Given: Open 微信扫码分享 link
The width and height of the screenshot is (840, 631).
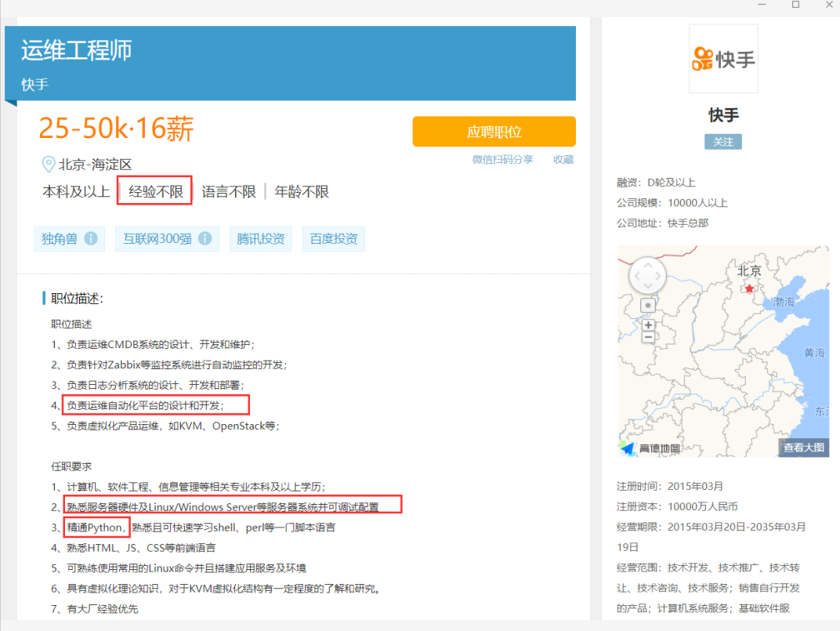Looking at the screenshot, I should click(x=502, y=159).
